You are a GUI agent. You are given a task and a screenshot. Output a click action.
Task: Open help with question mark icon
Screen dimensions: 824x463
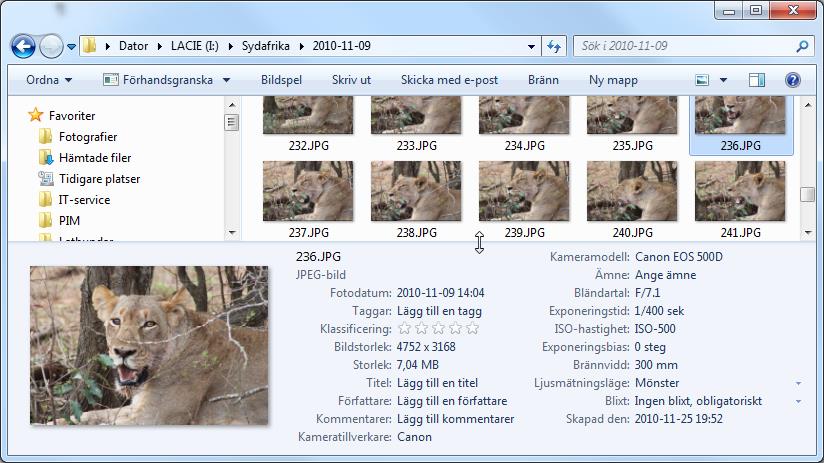(792, 80)
